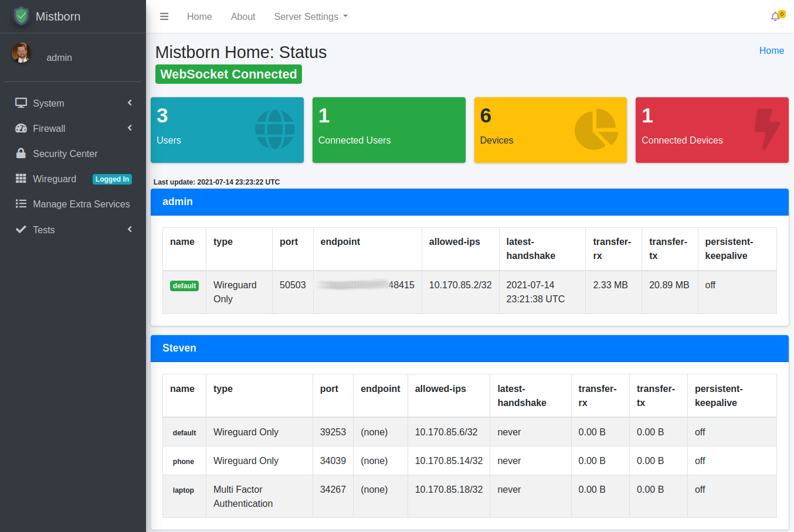The height and width of the screenshot is (532, 794).
Task: Click the Mistborn brand title
Action: [58, 16]
